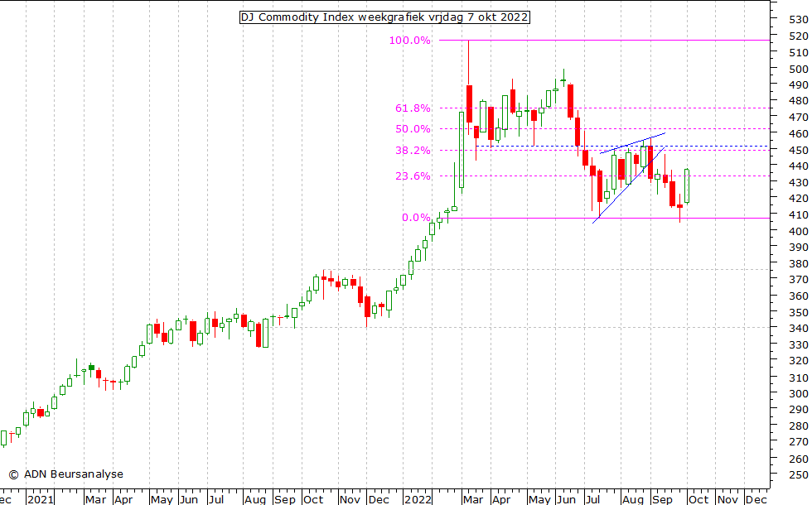Click the Jun label right of 2022

566,499
